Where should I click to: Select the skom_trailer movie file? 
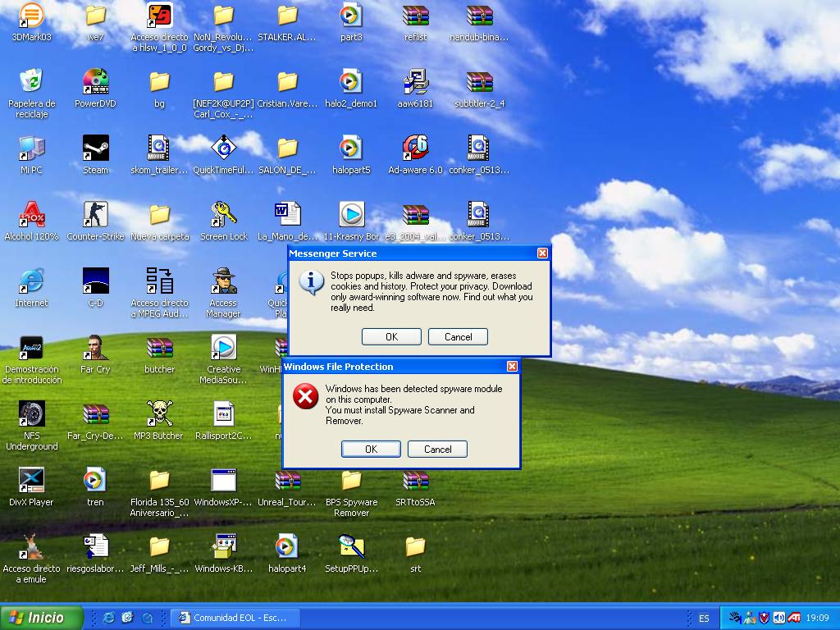coord(160,148)
